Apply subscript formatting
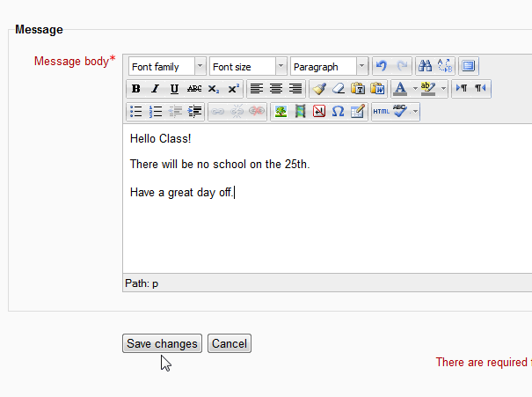Screen dimensions: 532x397 214,89
